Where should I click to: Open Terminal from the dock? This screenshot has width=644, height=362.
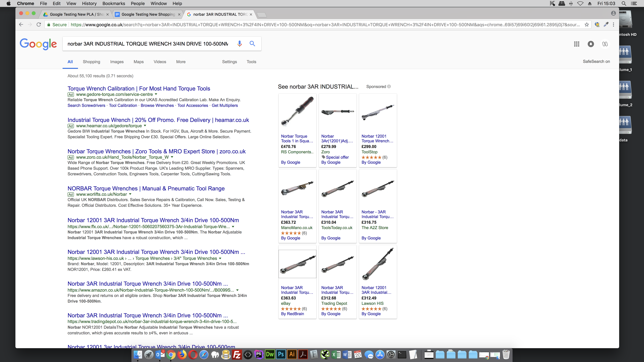pyautogui.click(x=402, y=354)
